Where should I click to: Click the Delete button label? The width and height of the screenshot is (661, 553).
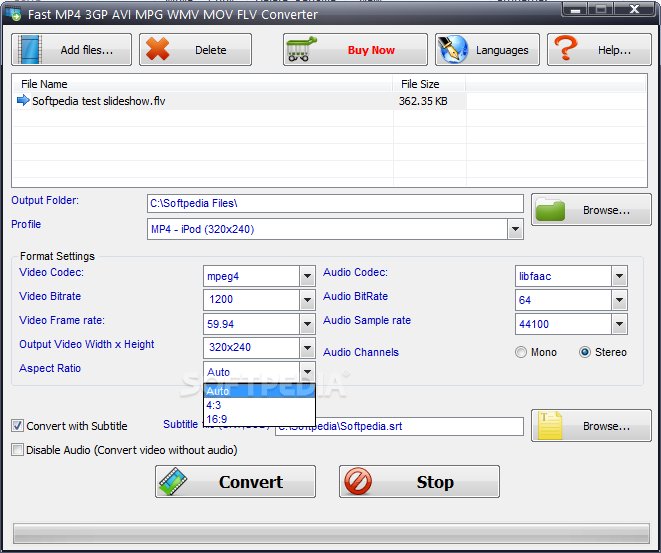(211, 50)
